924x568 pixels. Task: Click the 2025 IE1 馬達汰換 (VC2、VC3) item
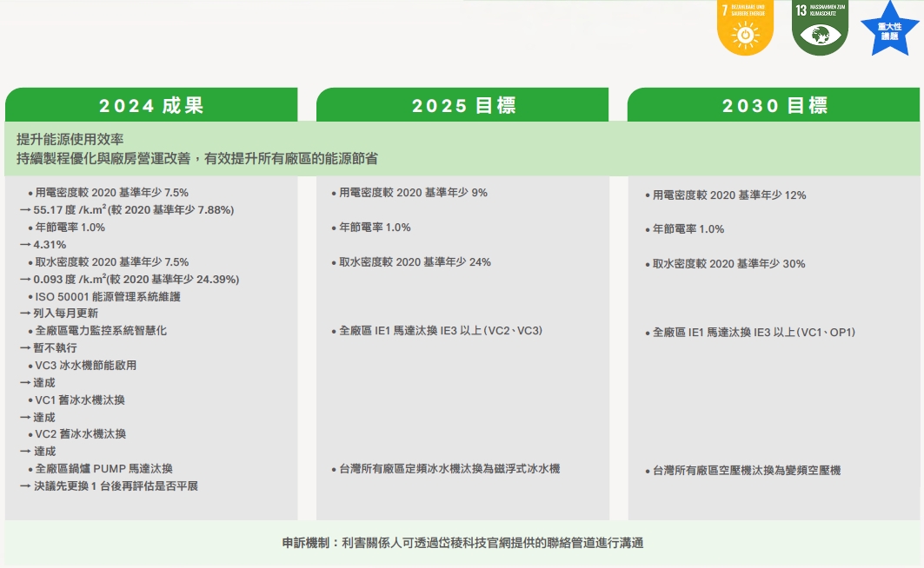(441, 331)
